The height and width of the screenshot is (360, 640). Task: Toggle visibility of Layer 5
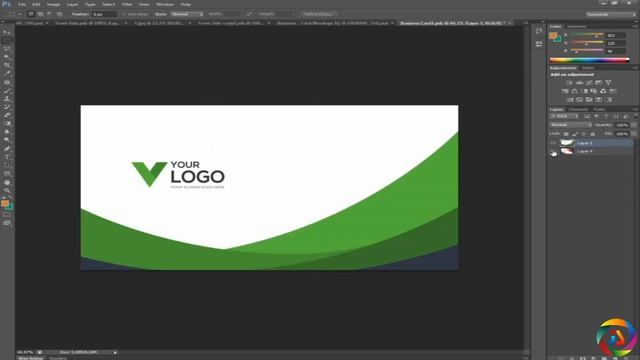[553, 143]
